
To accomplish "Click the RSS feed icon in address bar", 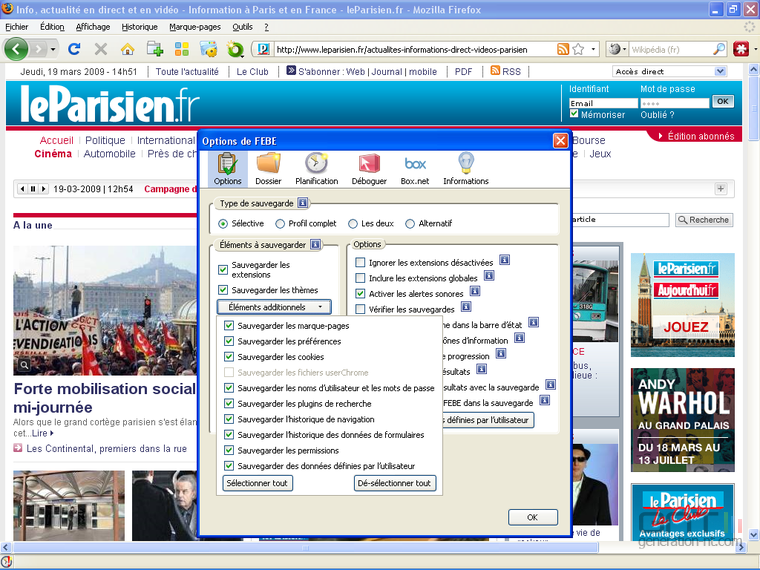I will [x=563, y=49].
